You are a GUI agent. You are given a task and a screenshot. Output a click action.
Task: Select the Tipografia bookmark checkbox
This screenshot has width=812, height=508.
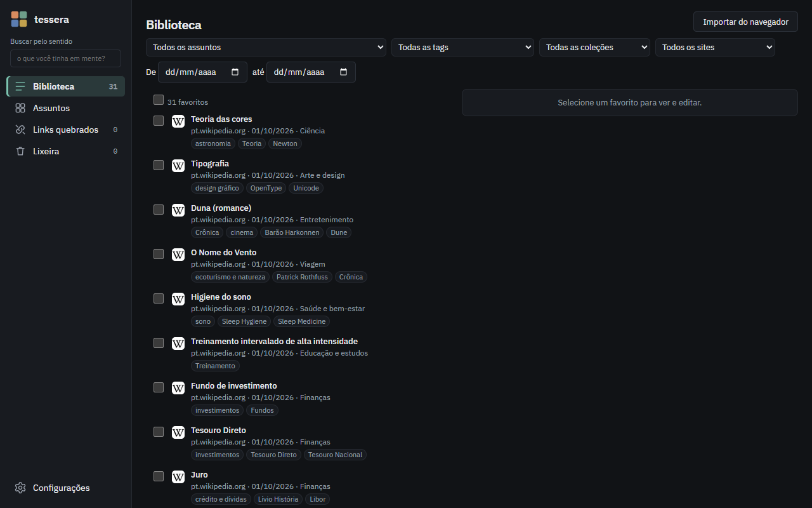click(159, 165)
